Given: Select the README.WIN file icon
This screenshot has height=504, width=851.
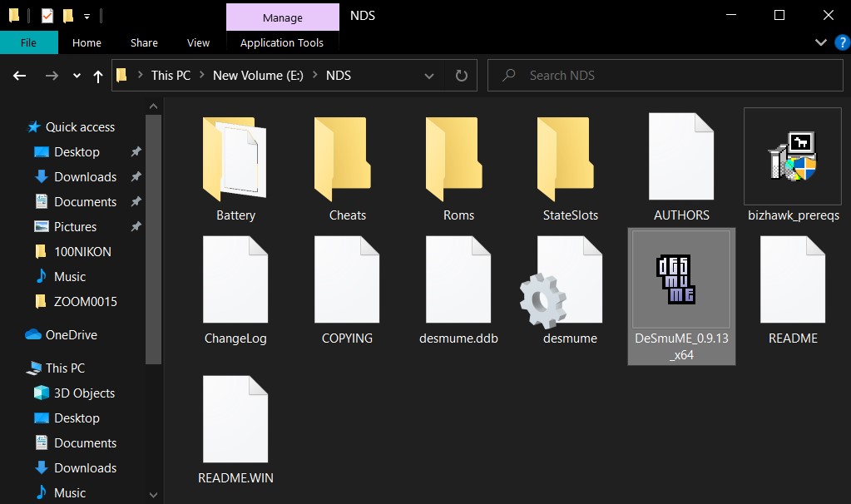Looking at the screenshot, I should (235, 419).
